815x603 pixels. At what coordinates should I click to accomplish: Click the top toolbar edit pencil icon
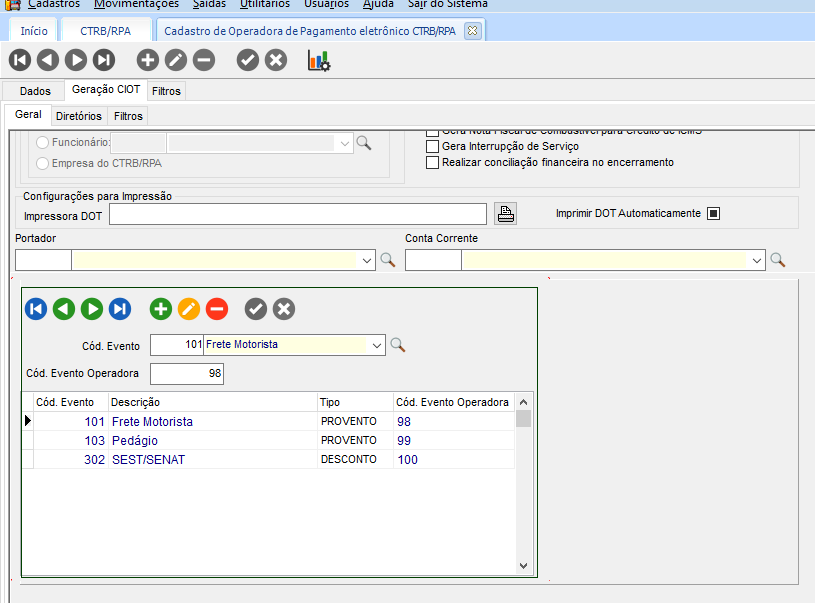[x=176, y=61]
